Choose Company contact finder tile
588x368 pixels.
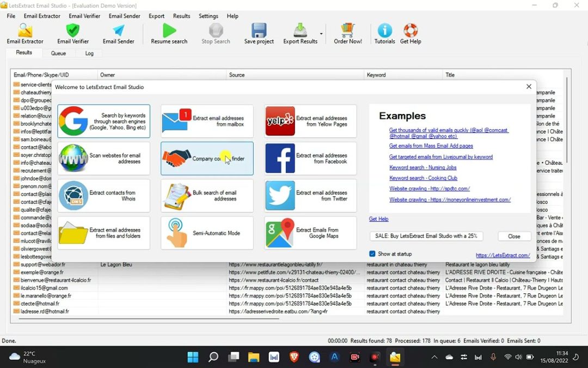click(x=207, y=159)
